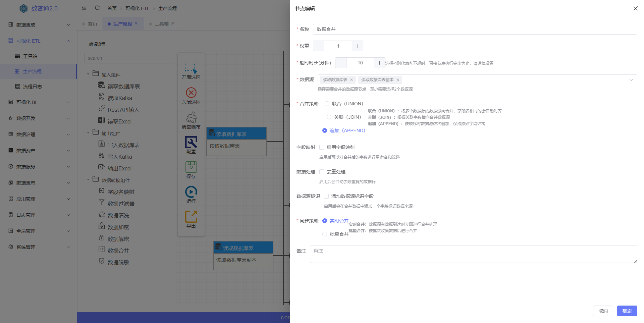Open the 数据源 dropdown arrow
The width and height of the screenshot is (644, 323).
pos(631,80)
